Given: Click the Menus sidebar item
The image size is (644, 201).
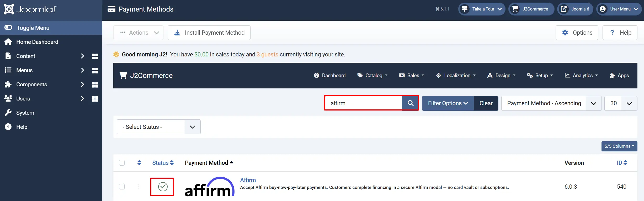Looking at the screenshot, I should [x=24, y=70].
